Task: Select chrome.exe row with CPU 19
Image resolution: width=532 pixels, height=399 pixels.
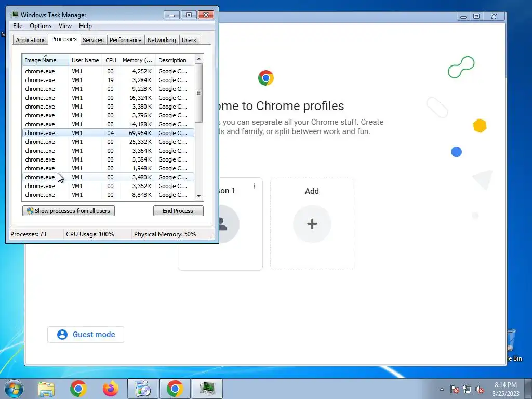Action: (108, 80)
